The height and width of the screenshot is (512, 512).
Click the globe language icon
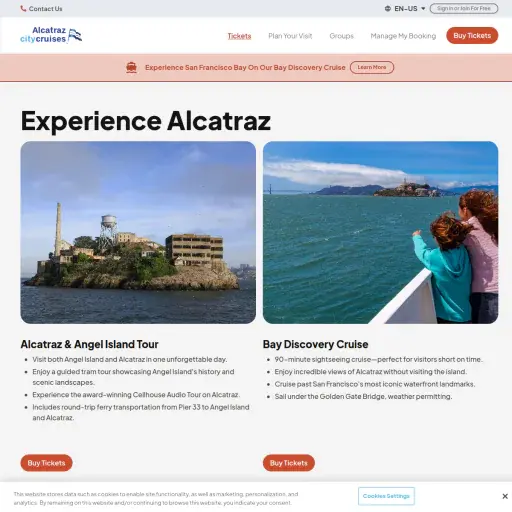click(388, 9)
